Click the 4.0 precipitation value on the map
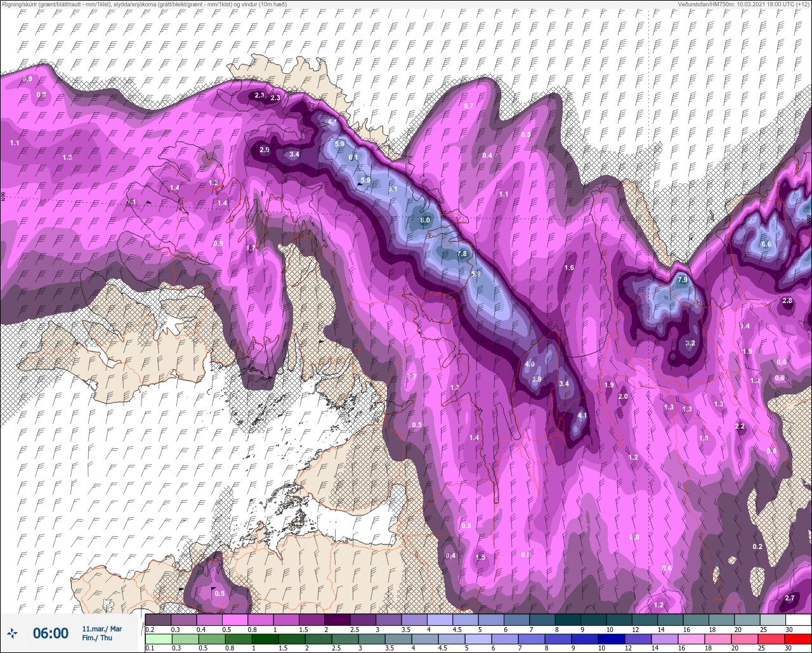The image size is (812, 653). (x=530, y=364)
